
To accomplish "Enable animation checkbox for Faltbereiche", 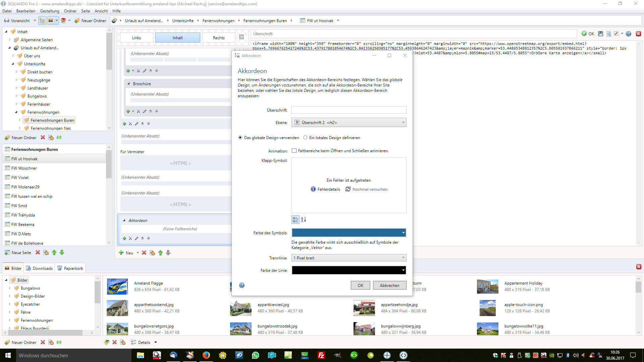I will pyautogui.click(x=294, y=151).
